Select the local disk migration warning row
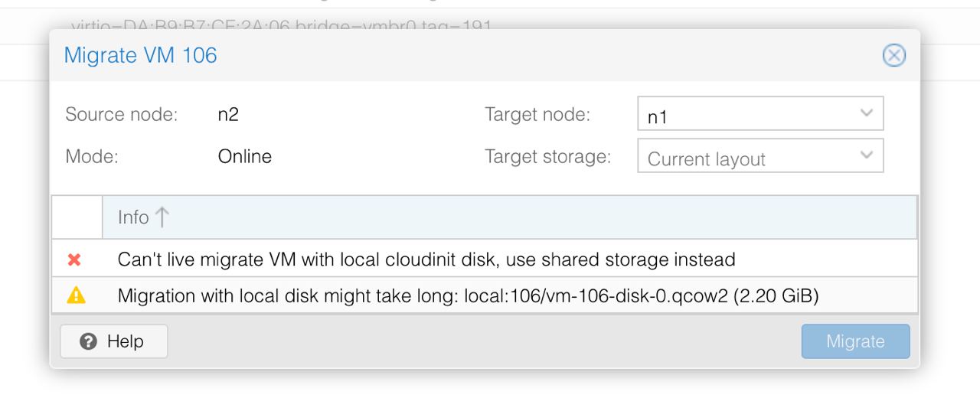This screenshot has width=980, height=398. pyautogui.click(x=485, y=296)
